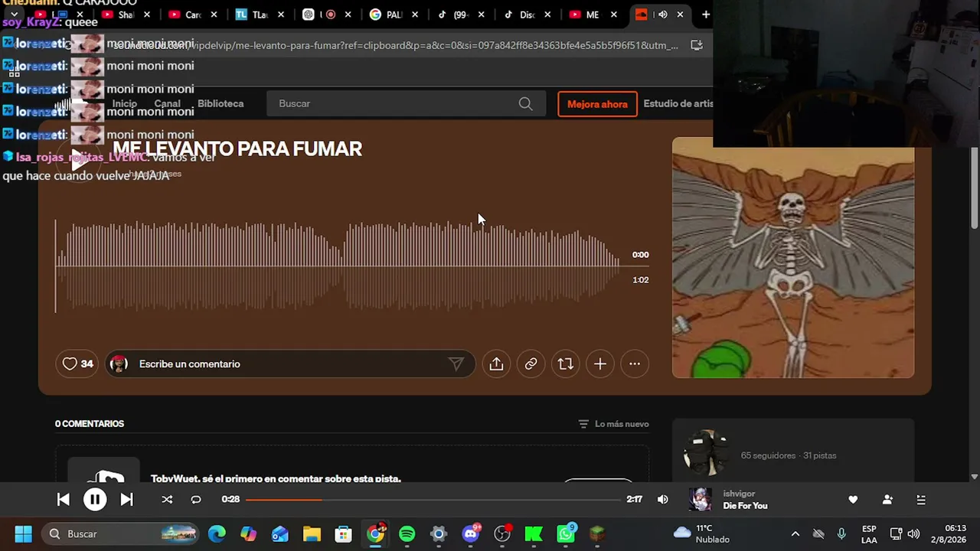Open Minecraft from the taskbar

(597, 534)
